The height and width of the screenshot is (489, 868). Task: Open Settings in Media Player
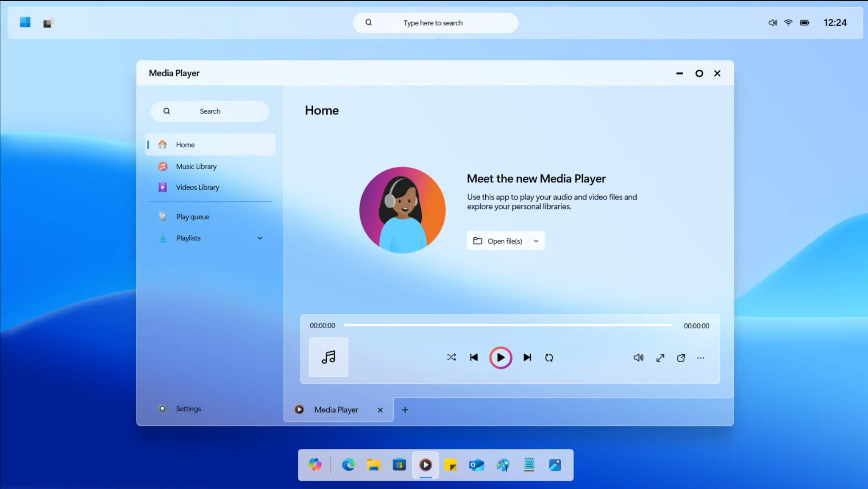(188, 408)
